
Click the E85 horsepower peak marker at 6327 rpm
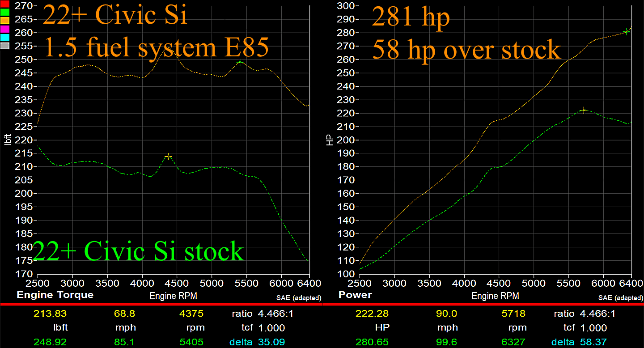[626, 32]
